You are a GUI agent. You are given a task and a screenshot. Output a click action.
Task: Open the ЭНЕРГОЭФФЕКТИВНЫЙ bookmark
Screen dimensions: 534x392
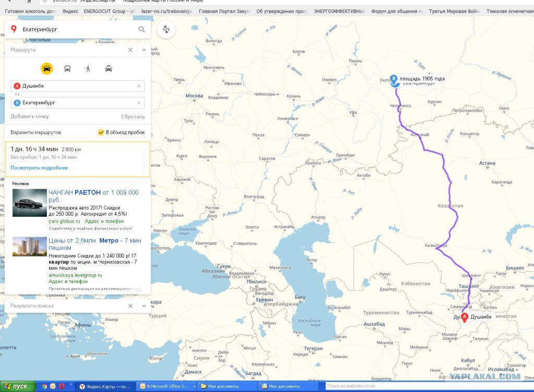(x=339, y=11)
